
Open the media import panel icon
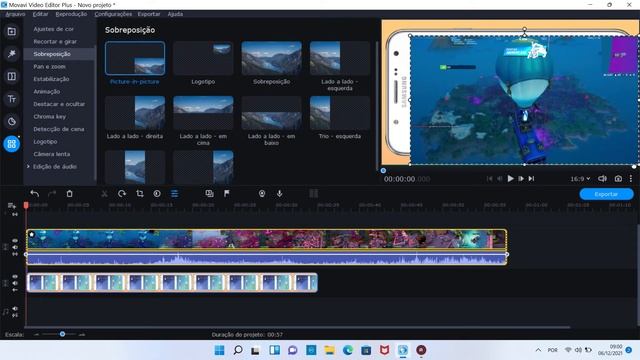(11, 31)
